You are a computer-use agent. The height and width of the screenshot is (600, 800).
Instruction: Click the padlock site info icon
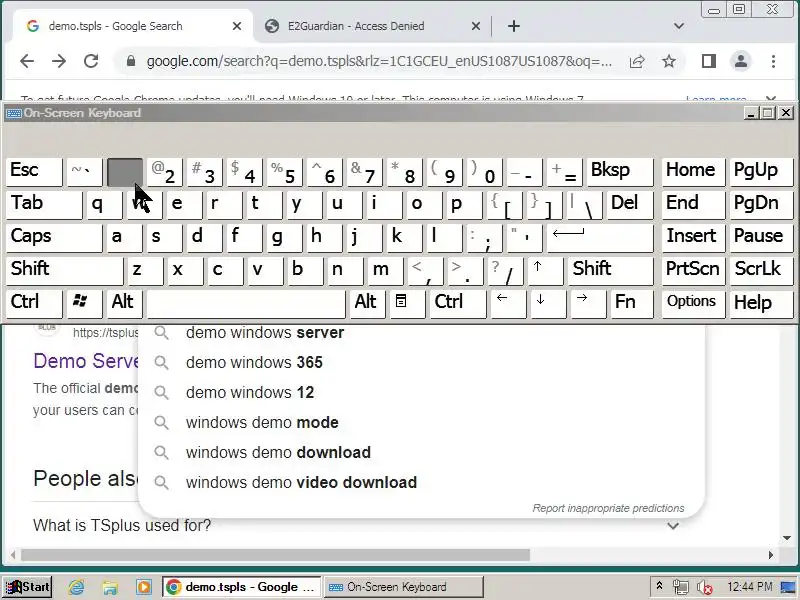(131, 61)
